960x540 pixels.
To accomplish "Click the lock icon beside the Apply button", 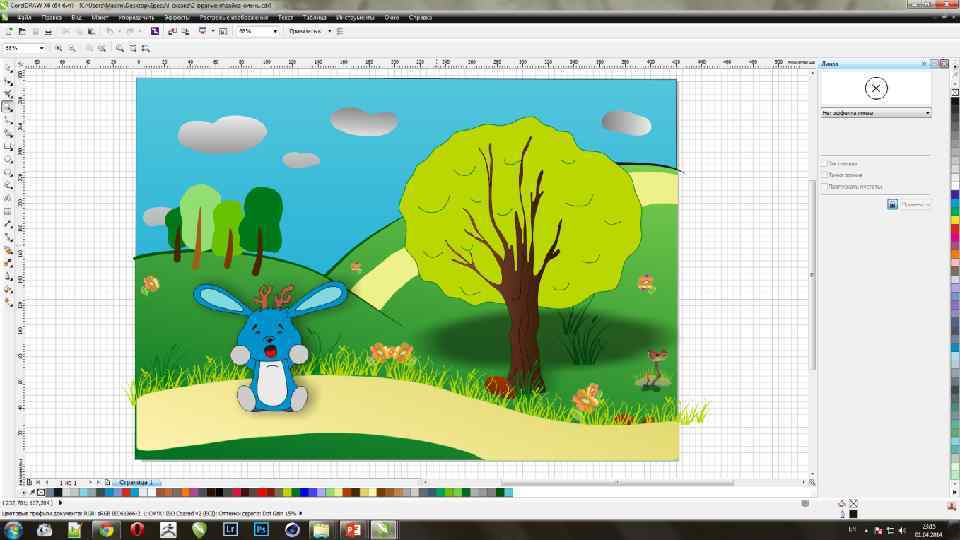I will [x=891, y=204].
